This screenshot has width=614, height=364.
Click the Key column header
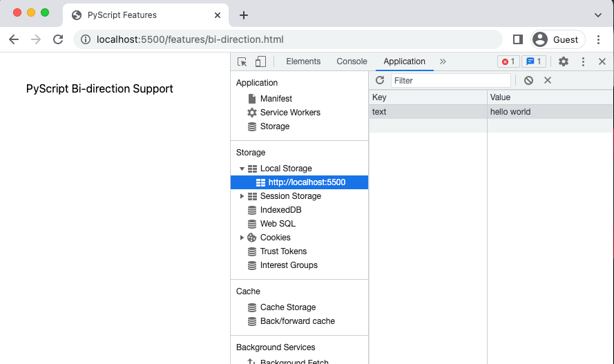[428, 97]
